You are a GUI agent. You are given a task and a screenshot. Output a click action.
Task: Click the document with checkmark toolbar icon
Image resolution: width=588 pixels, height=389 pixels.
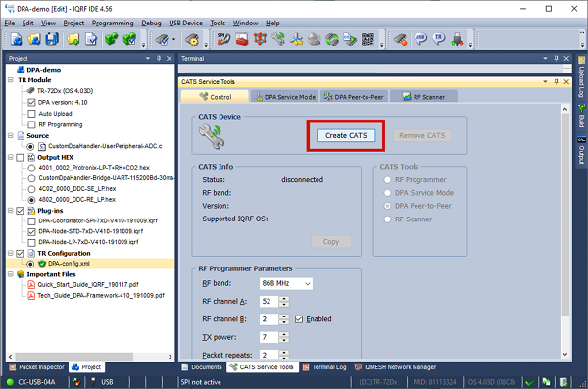(x=91, y=39)
